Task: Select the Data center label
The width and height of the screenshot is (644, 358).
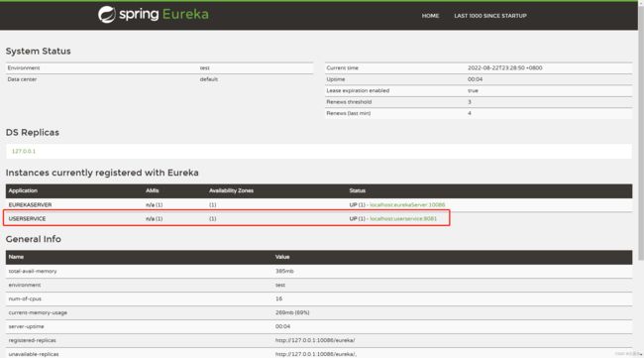Action: [x=22, y=79]
